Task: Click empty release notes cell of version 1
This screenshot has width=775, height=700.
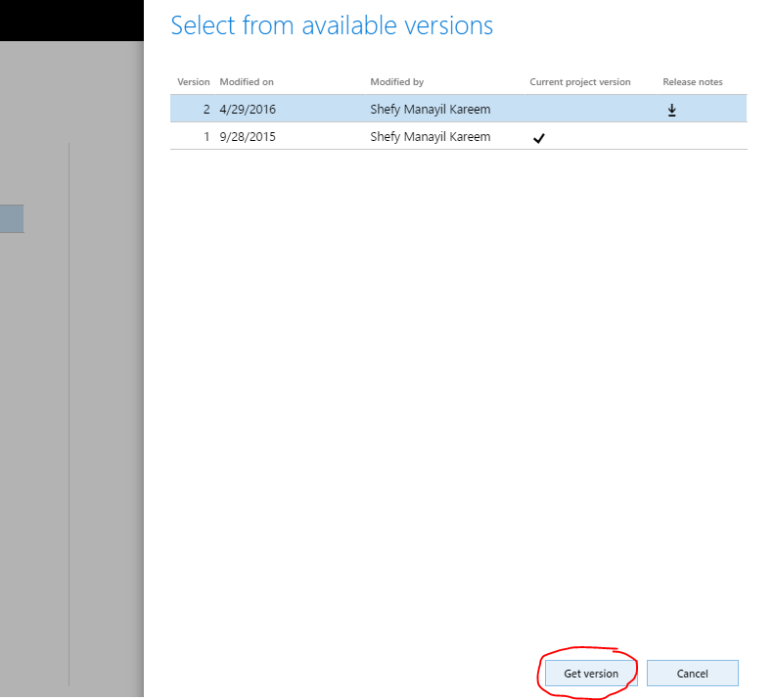Action: [692, 137]
